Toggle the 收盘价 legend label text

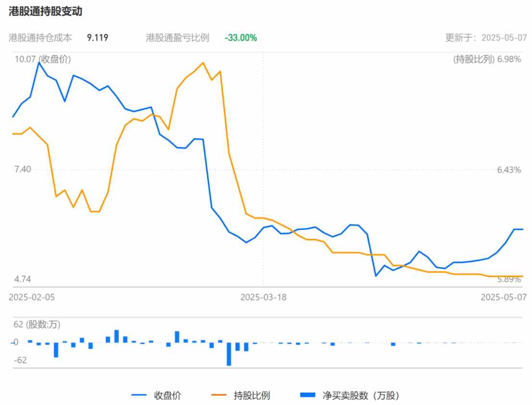(x=167, y=396)
